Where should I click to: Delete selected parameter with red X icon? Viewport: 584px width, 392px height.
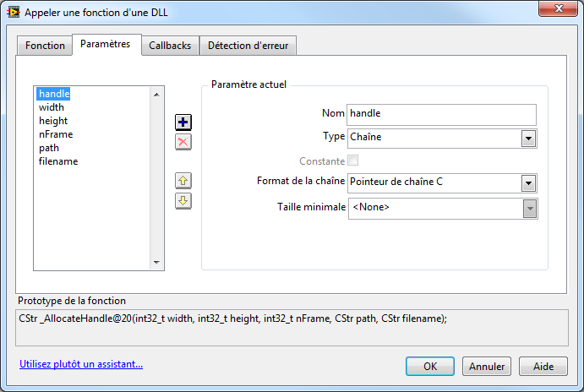[183, 142]
